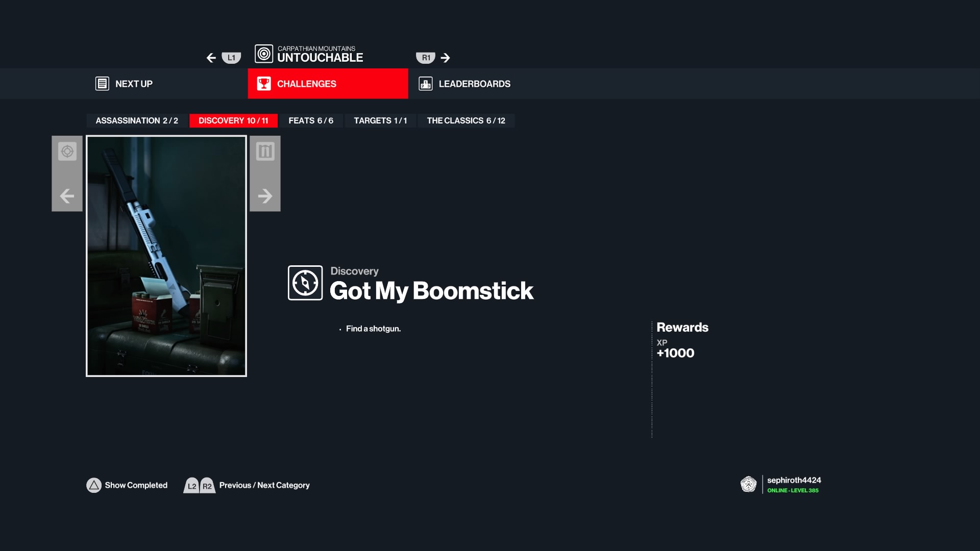Click the Challenges trophy icon
The height and width of the screenshot is (551, 980).
264,84
